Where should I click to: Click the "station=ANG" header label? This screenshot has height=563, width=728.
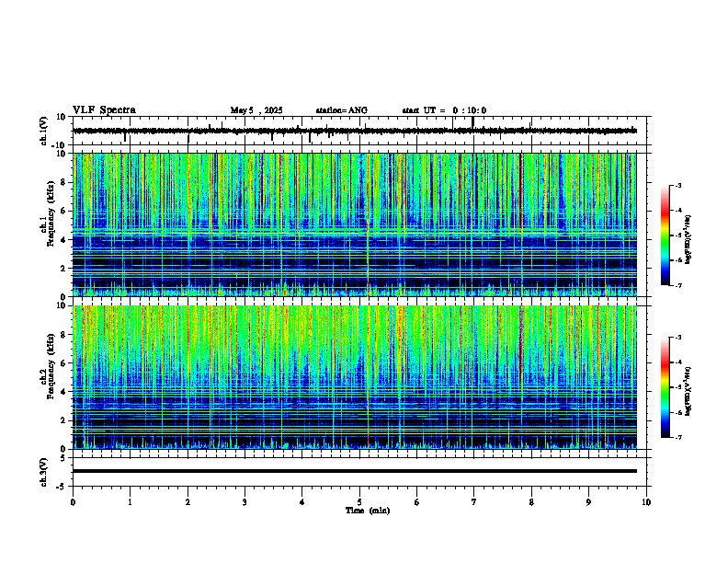point(342,110)
